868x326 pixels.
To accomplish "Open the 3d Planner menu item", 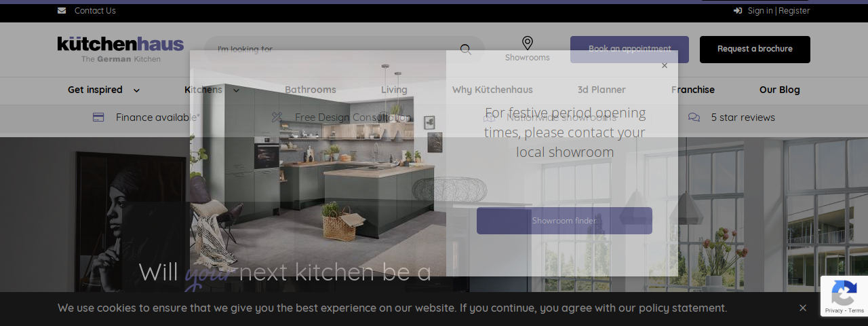I will [601, 90].
